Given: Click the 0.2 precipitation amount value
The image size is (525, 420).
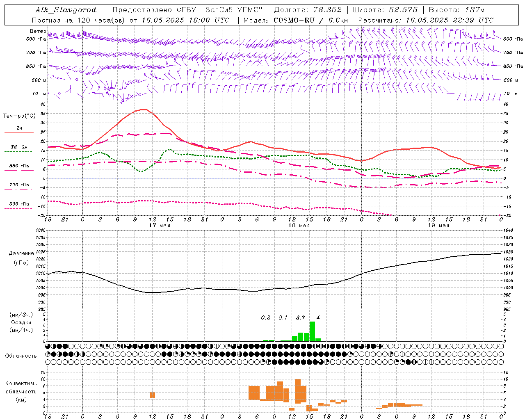Looking at the screenshot, I should click(266, 318).
